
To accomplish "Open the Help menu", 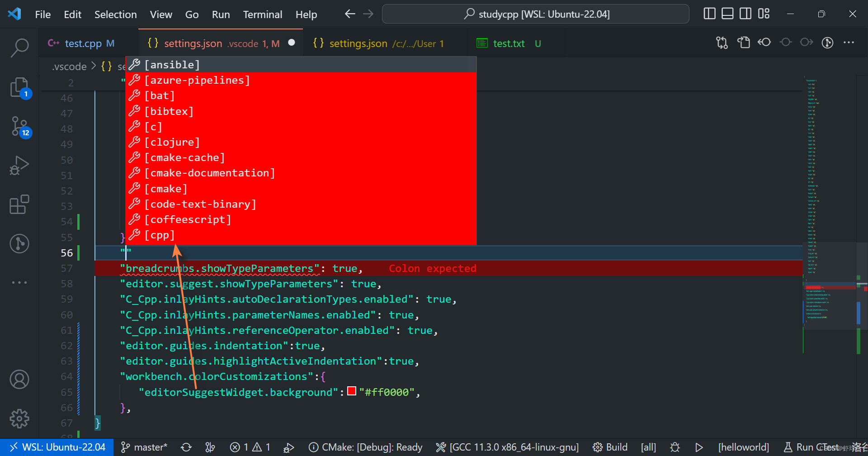I will 306,14.
